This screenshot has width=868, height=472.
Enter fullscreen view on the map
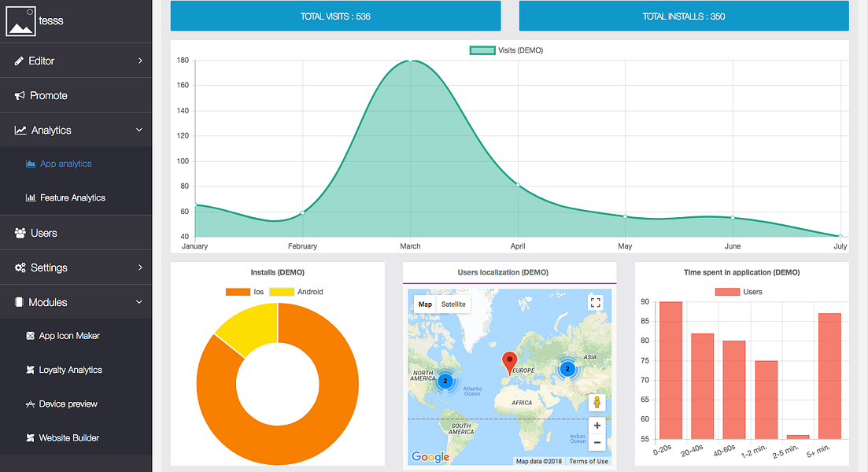tap(595, 303)
